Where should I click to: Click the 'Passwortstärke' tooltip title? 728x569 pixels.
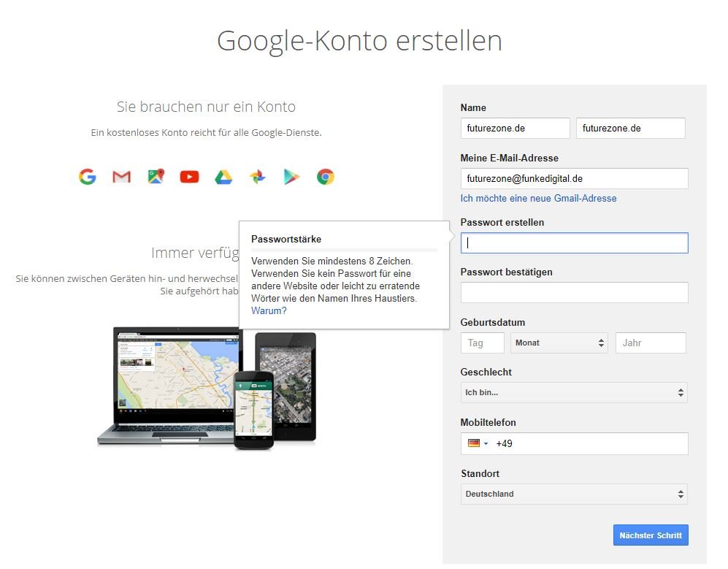coord(286,239)
